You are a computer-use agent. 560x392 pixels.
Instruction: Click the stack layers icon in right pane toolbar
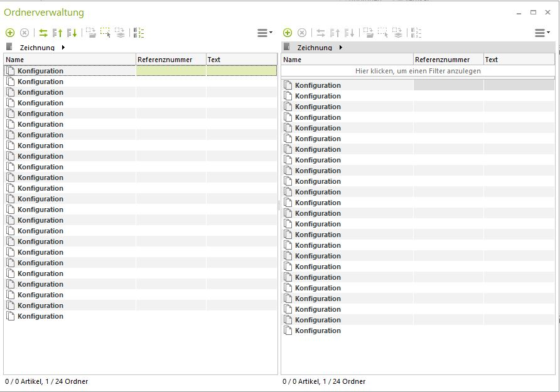397,33
